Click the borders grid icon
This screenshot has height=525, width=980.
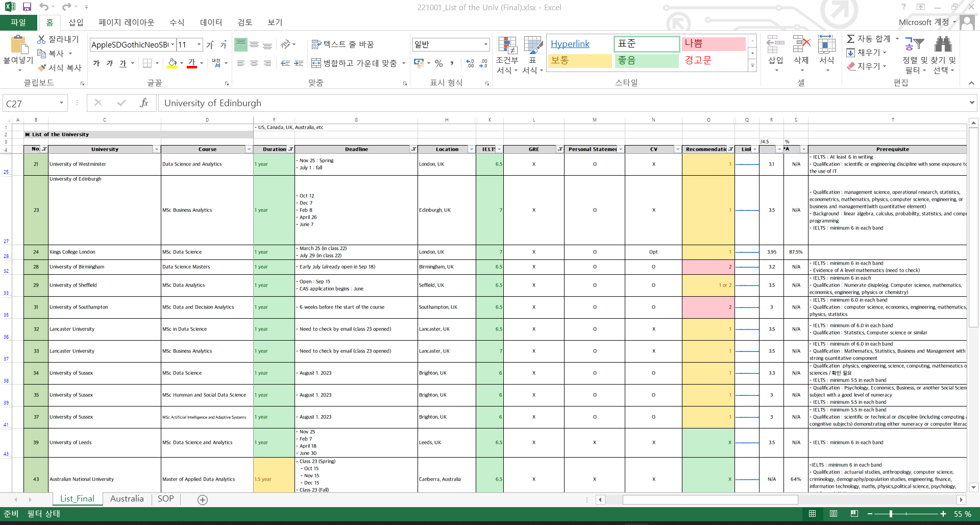pyautogui.click(x=148, y=63)
